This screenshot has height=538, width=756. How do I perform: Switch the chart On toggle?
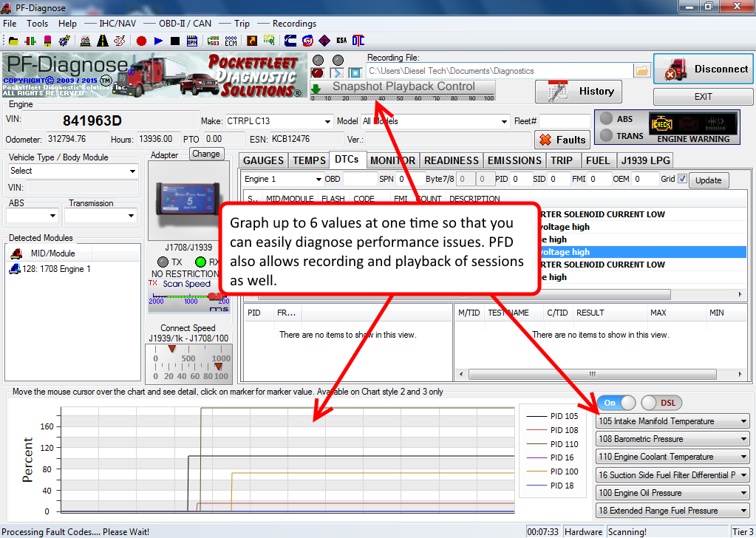click(616, 403)
